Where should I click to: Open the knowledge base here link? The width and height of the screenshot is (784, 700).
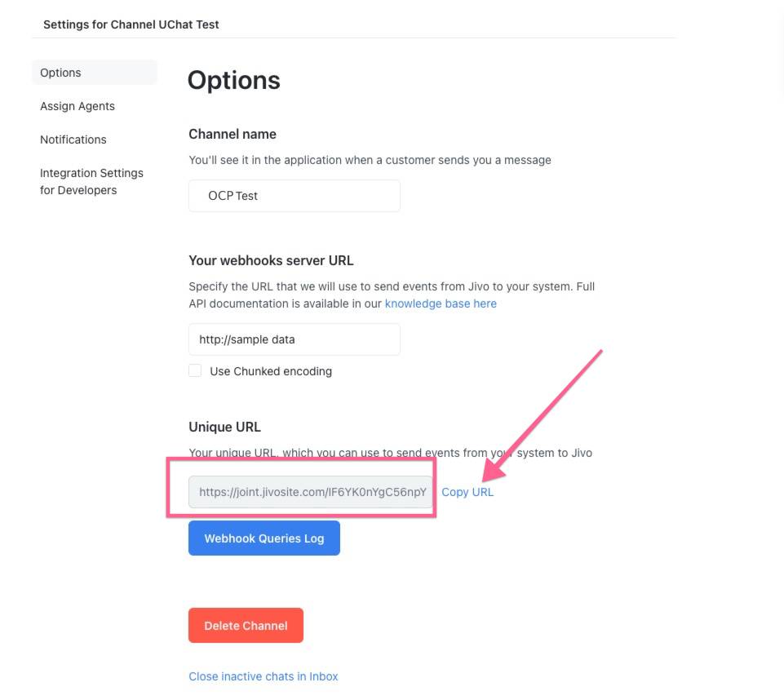coord(441,303)
